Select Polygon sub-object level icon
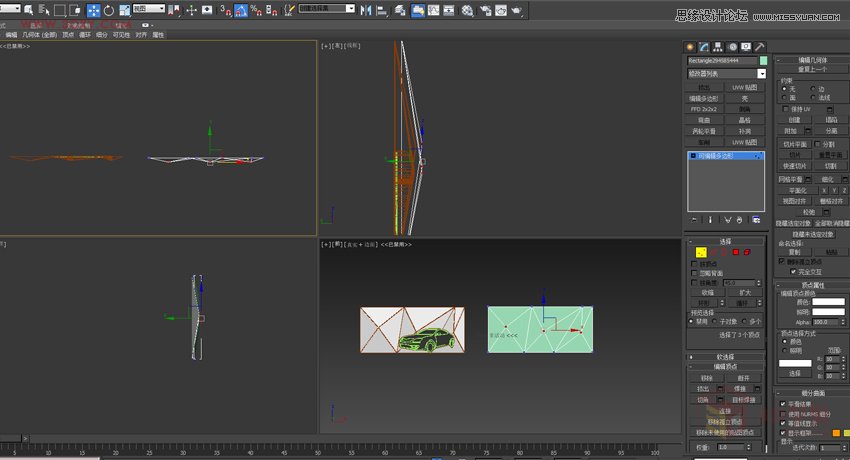850x460 pixels. (735, 252)
